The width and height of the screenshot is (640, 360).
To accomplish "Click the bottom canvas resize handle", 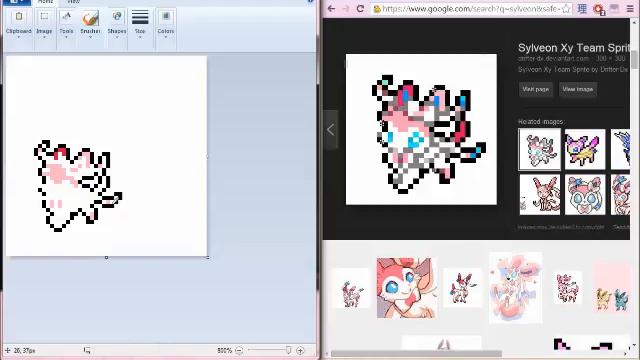I will point(107,258).
